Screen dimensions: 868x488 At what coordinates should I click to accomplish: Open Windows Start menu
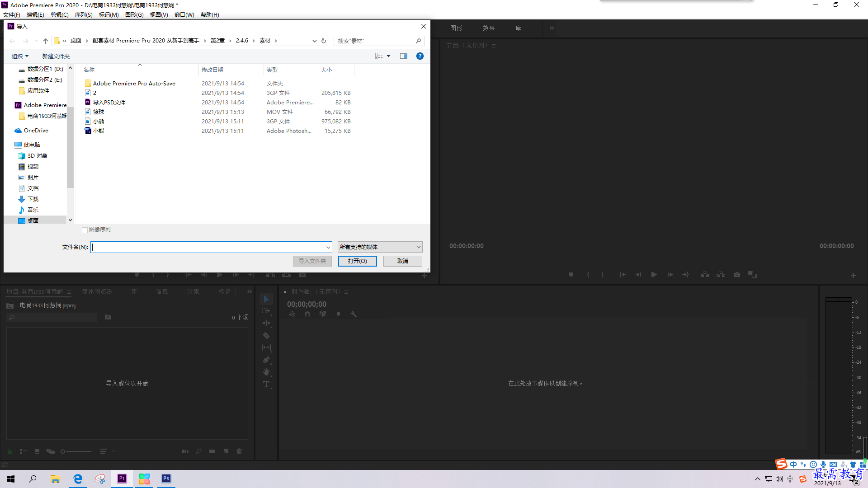coord(11,479)
